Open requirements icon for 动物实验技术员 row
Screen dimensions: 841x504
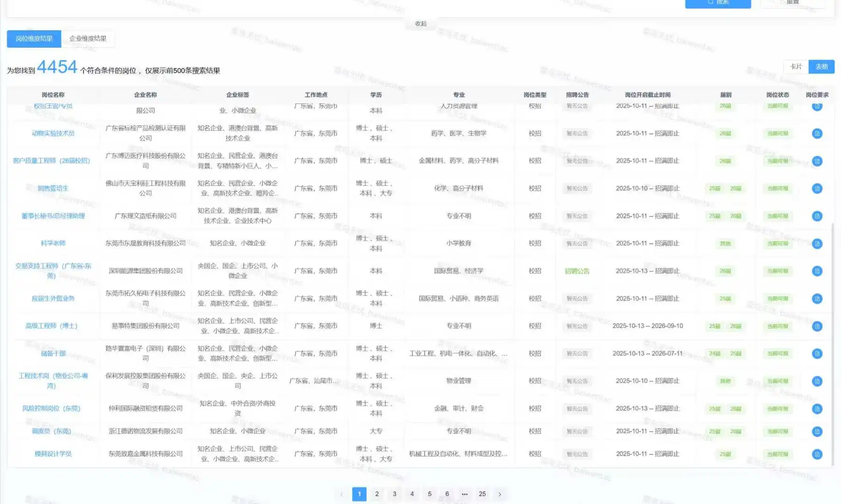pyautogui.click(x=817, y=133)
